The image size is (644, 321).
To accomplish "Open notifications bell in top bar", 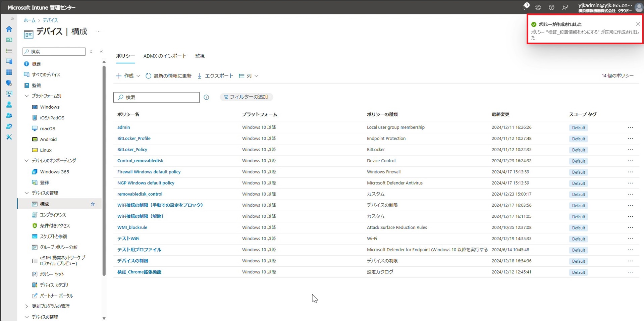I will [525, 7].
